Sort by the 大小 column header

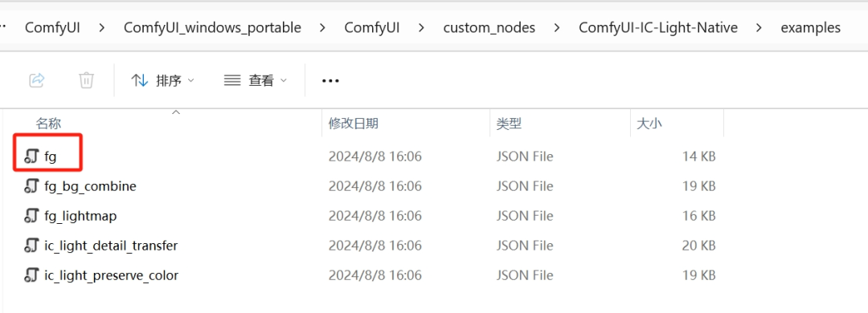(x=649, y=124)
